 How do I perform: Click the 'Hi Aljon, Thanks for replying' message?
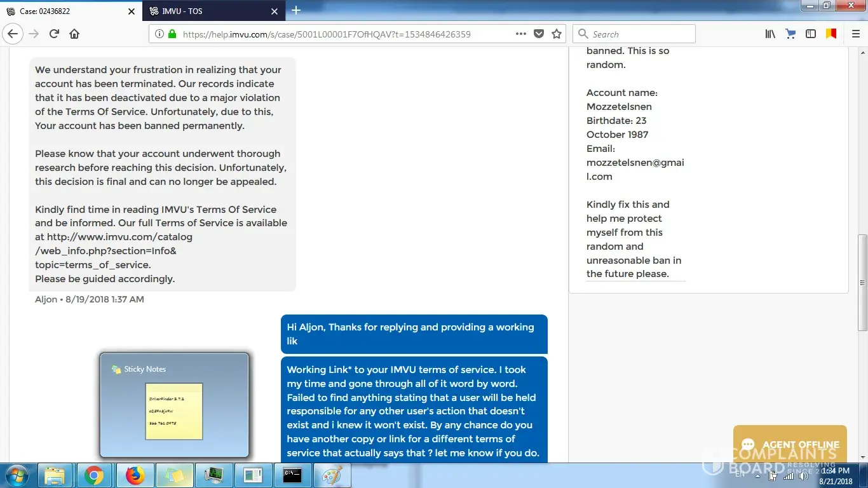[414, 334]
